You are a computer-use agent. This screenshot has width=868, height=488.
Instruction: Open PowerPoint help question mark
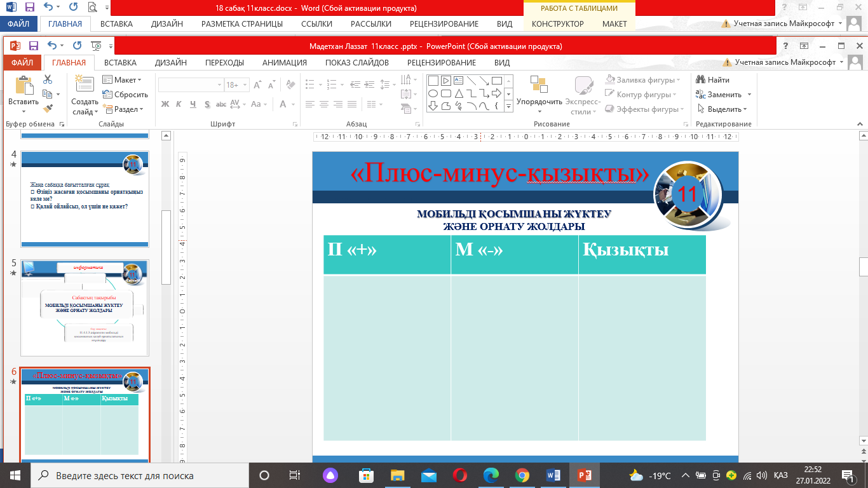point(787,46)
